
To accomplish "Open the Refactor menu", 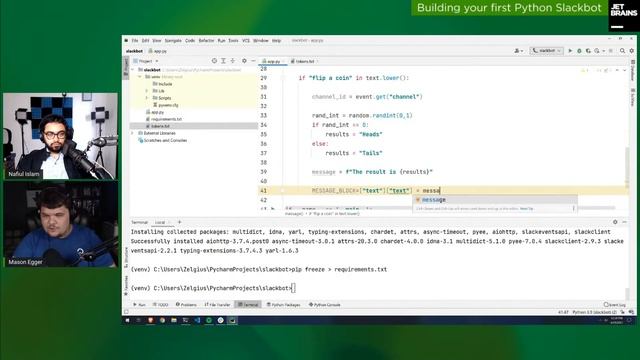I will [206, 40].
